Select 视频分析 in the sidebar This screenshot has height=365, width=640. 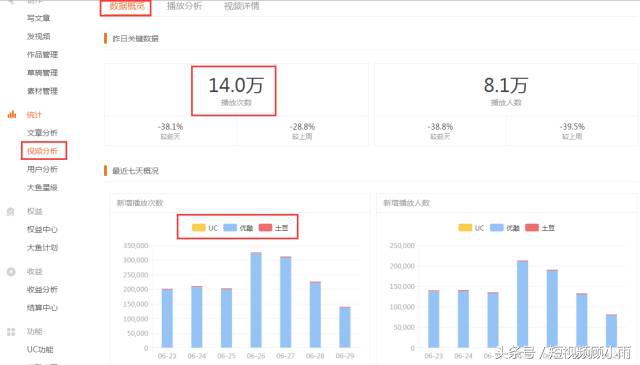pyautogui.click(x=42, y=151)
